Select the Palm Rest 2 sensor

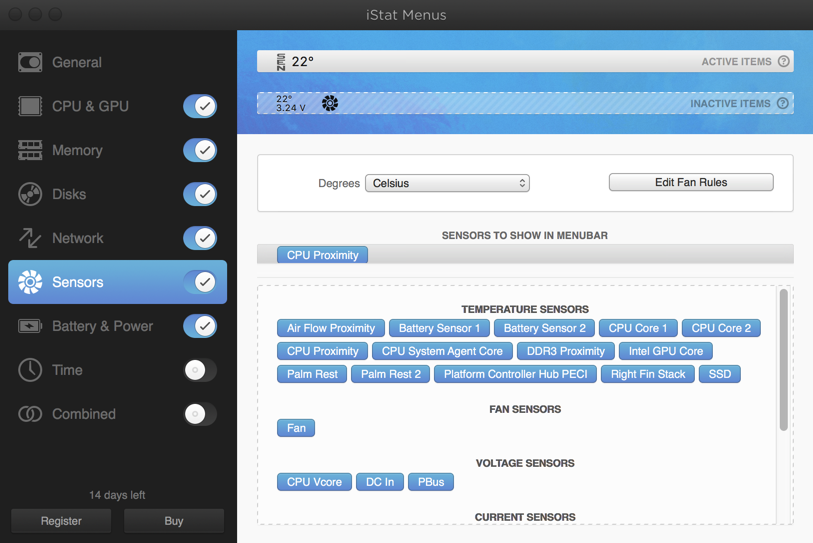[390, 374]
